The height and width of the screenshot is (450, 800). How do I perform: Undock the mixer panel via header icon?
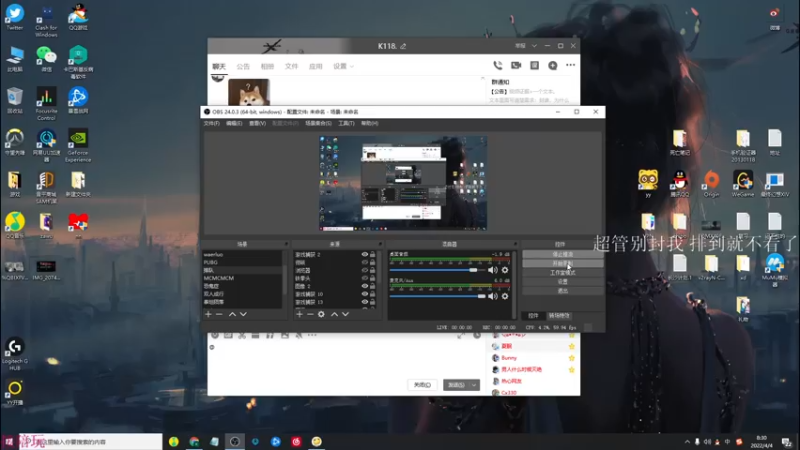(x=515, y=244)
